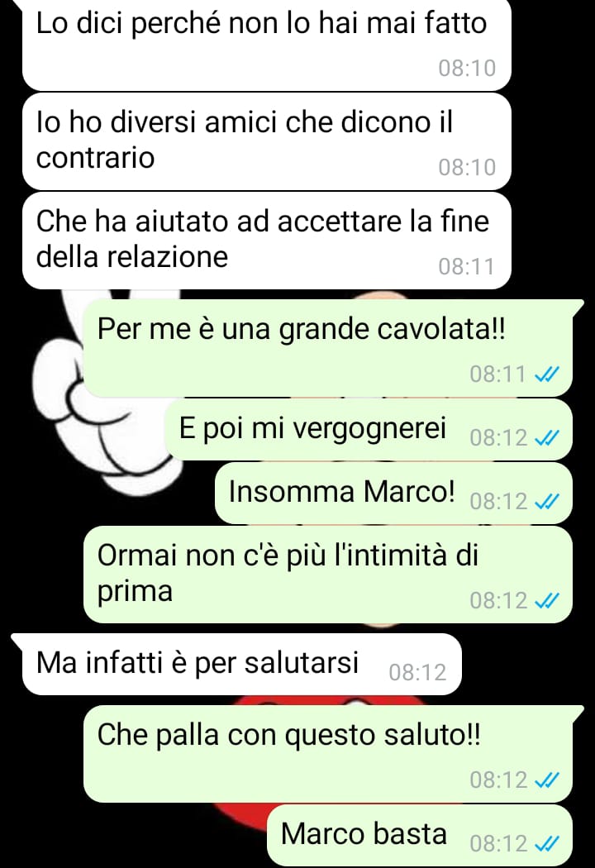Click the 08:12 timestamp of 'Ma infatti è per salutarsi'
The height and width of the screenshot is (868, 595).
(x=417, y=673)
